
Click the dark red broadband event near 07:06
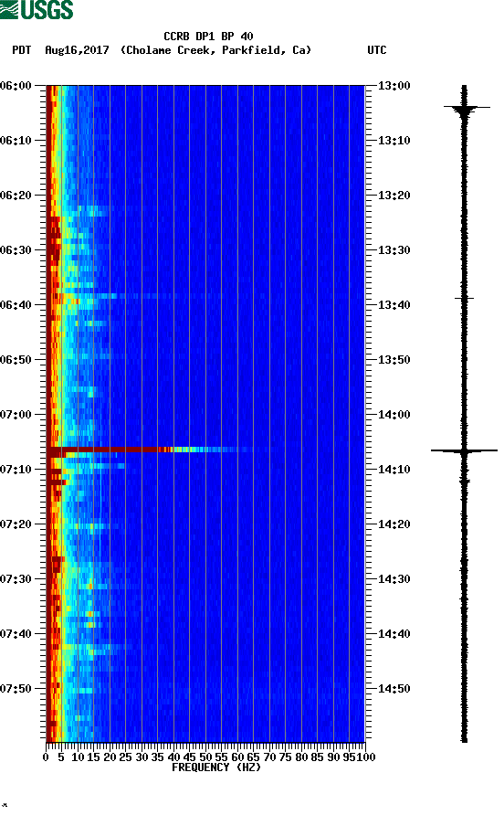point(110,450)
